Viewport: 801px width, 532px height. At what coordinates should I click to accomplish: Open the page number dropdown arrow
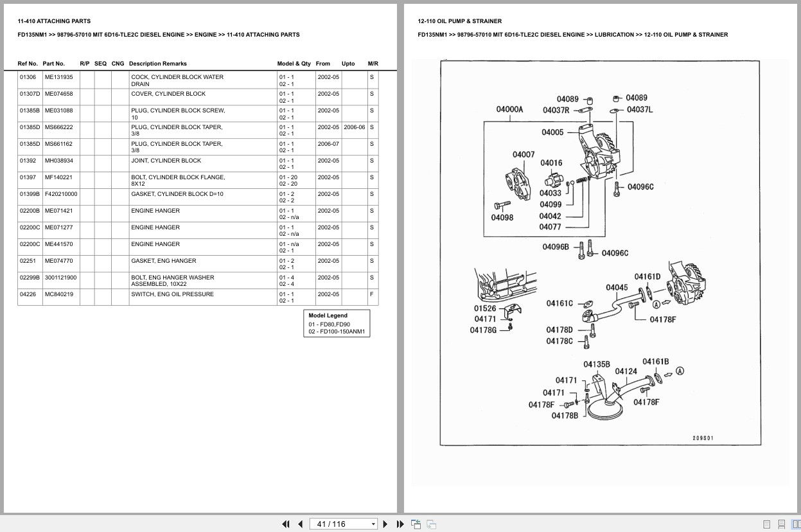point(373,524)
